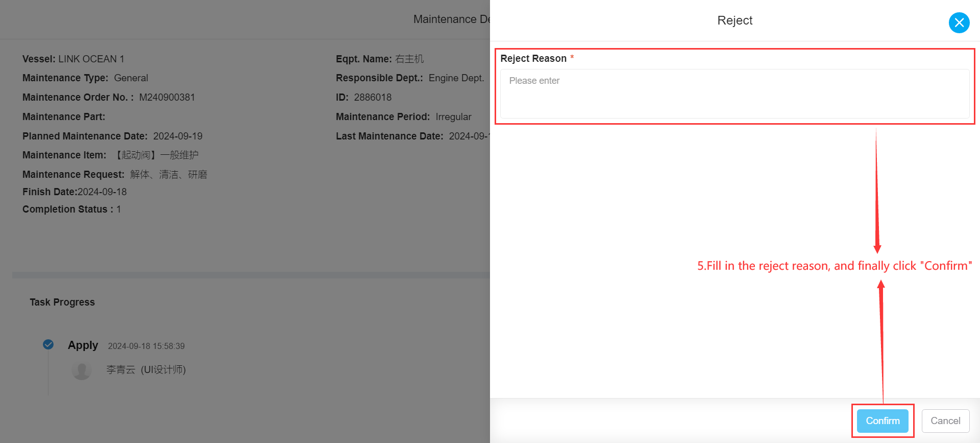This screenshot has width=980, height=443.
Task: Click Maintenance Request 解体、清洁、研磨
Action: (x=168, y=174)
